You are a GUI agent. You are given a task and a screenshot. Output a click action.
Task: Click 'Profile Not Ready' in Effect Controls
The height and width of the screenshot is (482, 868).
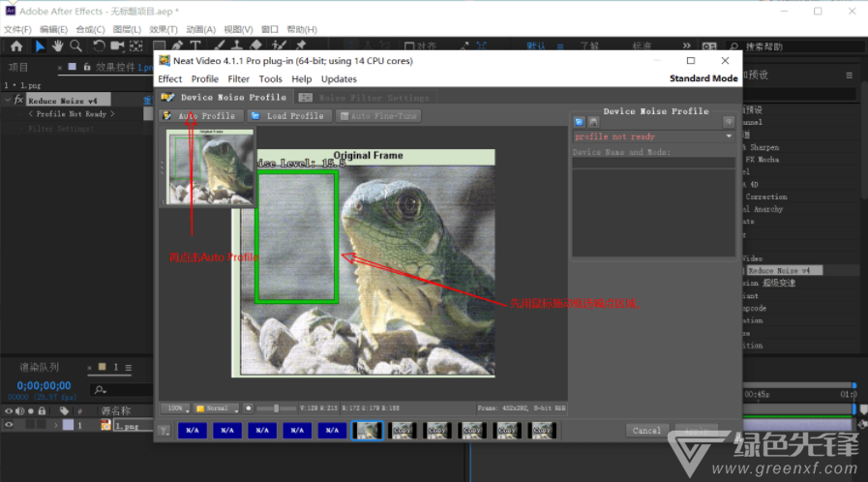point(72,114)
